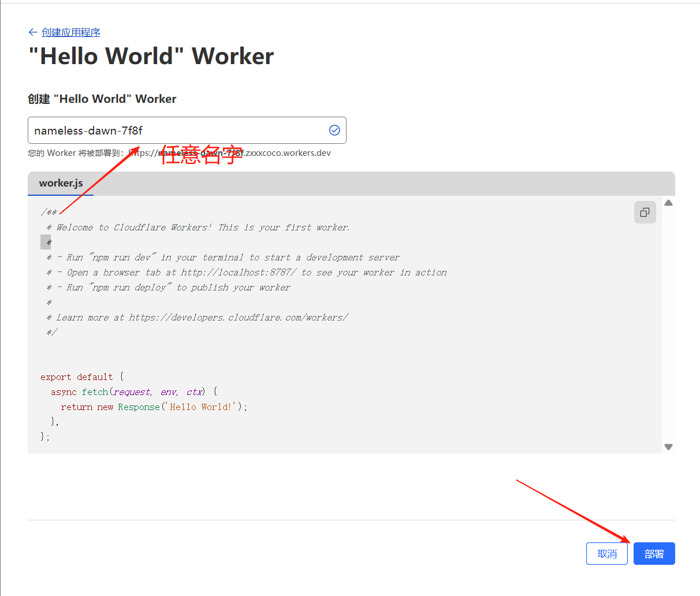Image resolution: width=700 pixels, height=596 pixels.
Task: Click the "return new Response('Hello World!');" line
Action: pyautogui.click(x=154, y=407)
